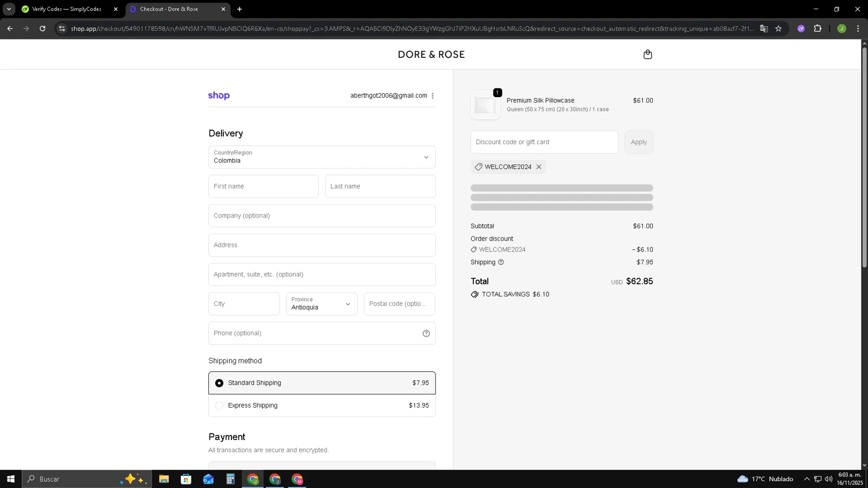
Task: Click the First name field
Action: pyautogui.click(x=263, y=186)
